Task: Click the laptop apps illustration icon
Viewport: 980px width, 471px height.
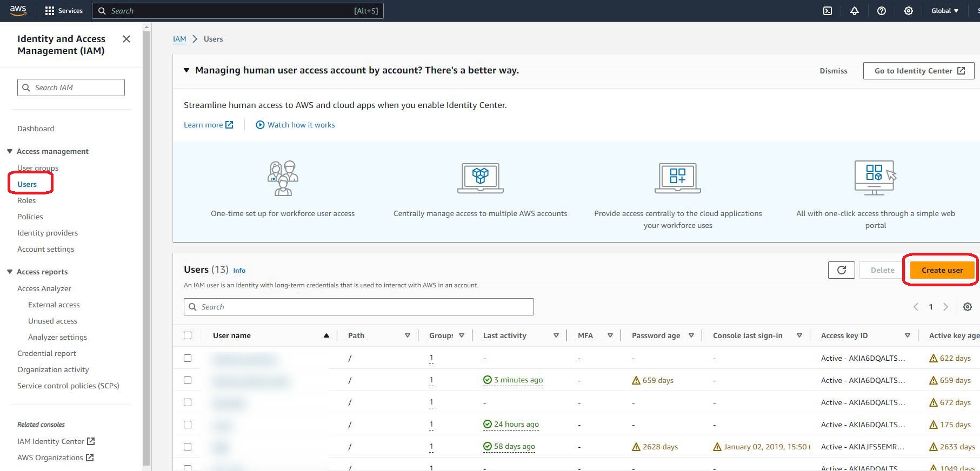Action: click(x=678, y=178)
